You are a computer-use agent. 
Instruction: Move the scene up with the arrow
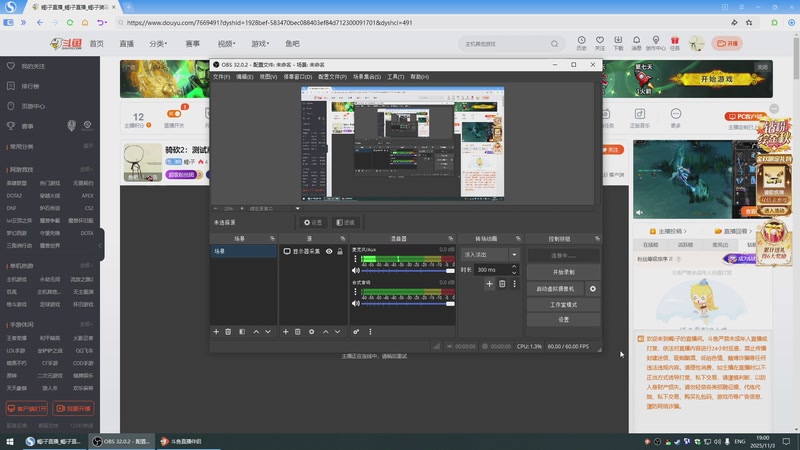tap(256, 332)
